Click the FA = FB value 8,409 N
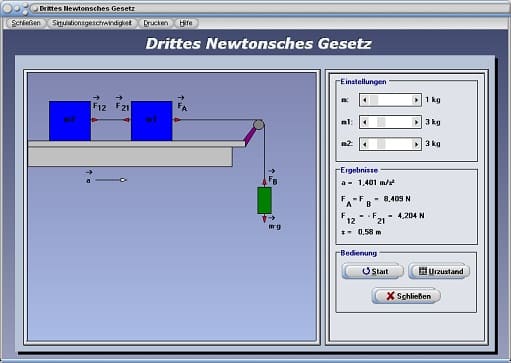Image resolution: width=511 pixels, height=363 pixels. point(397,199)
